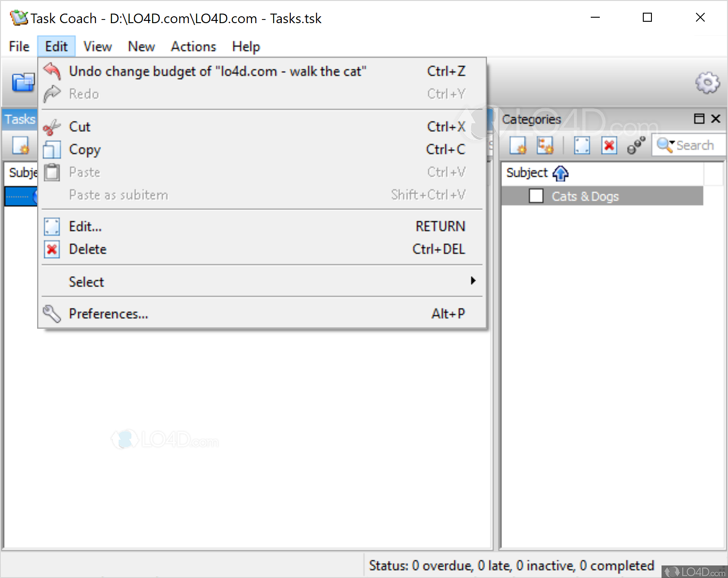Delete selected category with the red X icon

point(609,146)
